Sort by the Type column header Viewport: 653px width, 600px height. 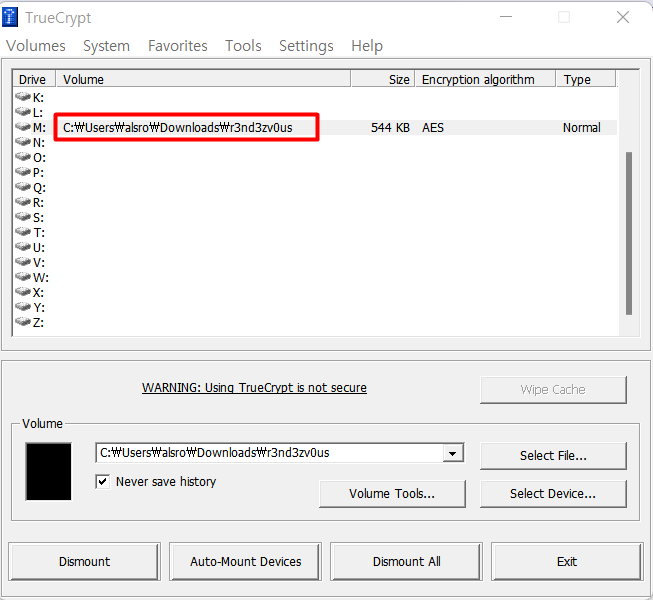586,79
